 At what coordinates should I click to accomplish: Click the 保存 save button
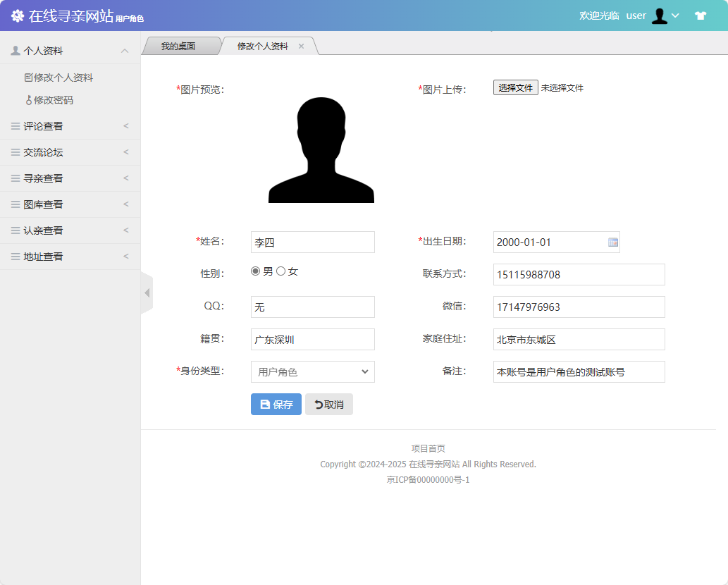[x=276, y=404]
